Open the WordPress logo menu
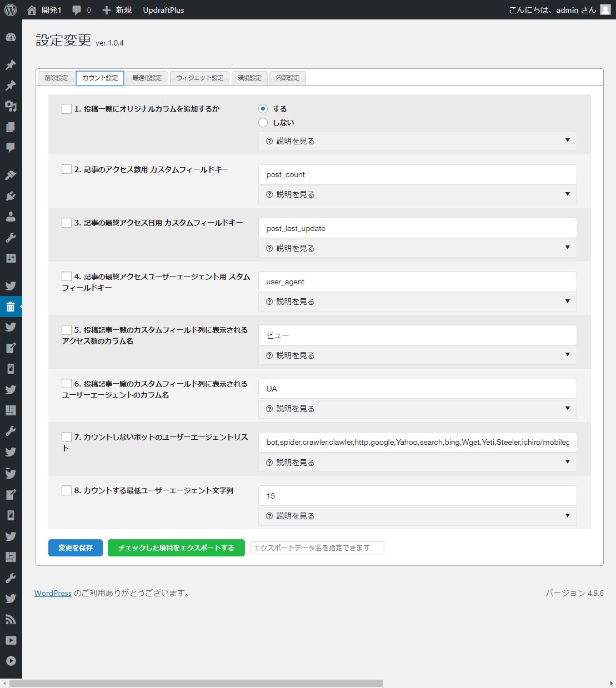 (x=11, y=10)
